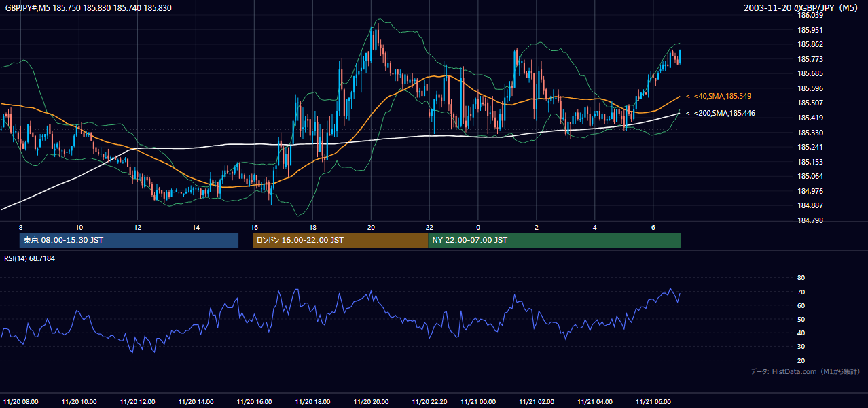Click the NY 22:00-07:00 JST session bar
The width and height of the screenshot is (868, 408).
(555, 240)
